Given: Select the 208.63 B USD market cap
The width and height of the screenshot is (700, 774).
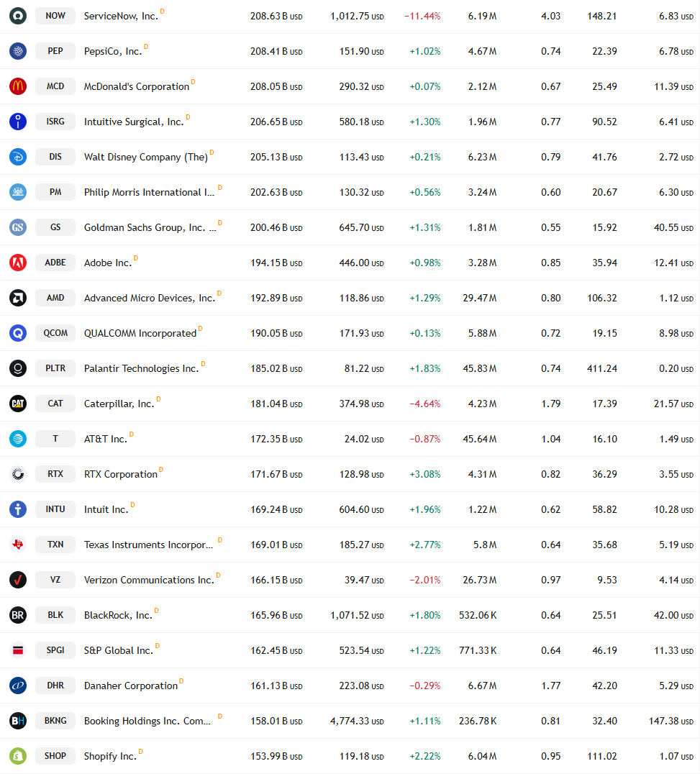Looking at the screenshot, I should [x=276, y=17].
